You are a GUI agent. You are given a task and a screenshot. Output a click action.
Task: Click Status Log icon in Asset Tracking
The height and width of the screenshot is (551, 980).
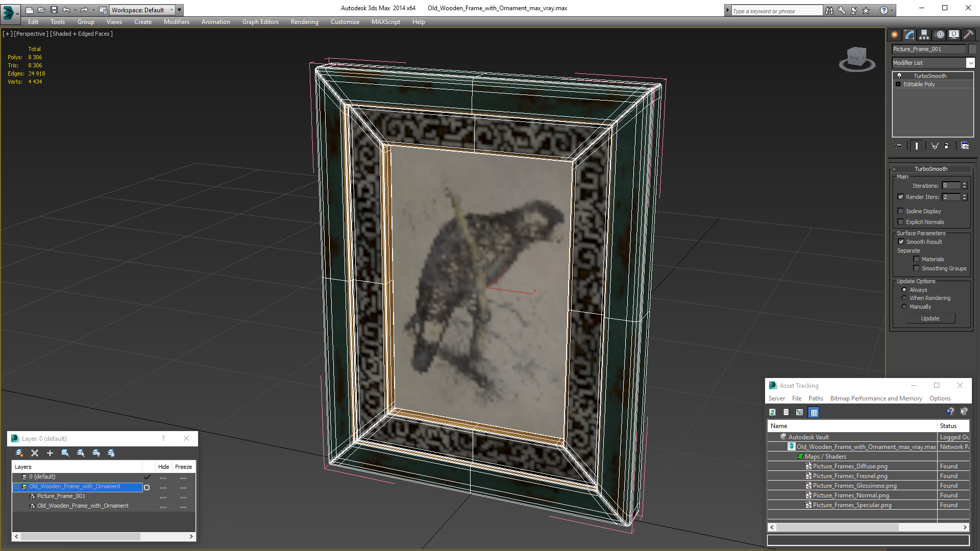click(786, 412)
